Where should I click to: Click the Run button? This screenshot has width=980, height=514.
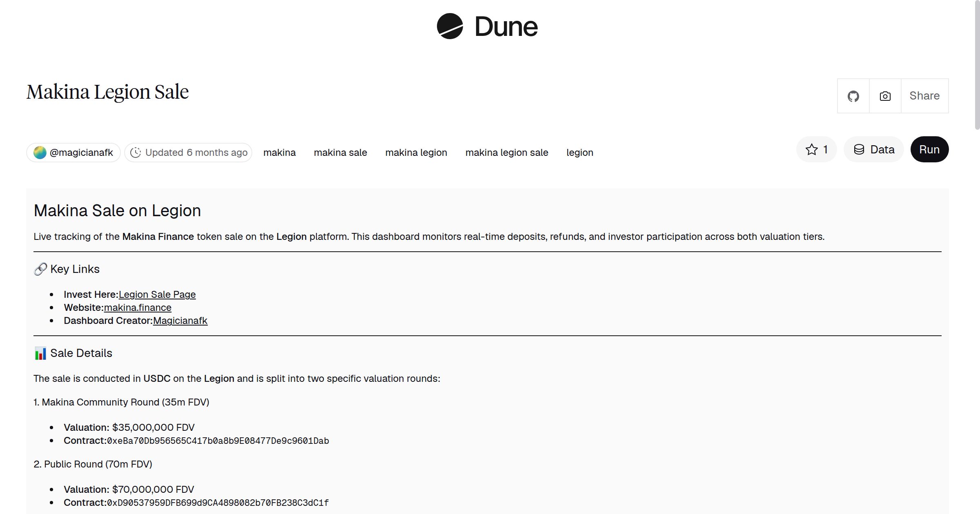pos(929,149)
